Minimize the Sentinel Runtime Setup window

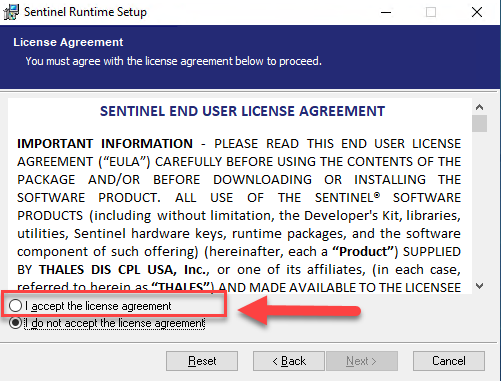click(x=386, y=12)
